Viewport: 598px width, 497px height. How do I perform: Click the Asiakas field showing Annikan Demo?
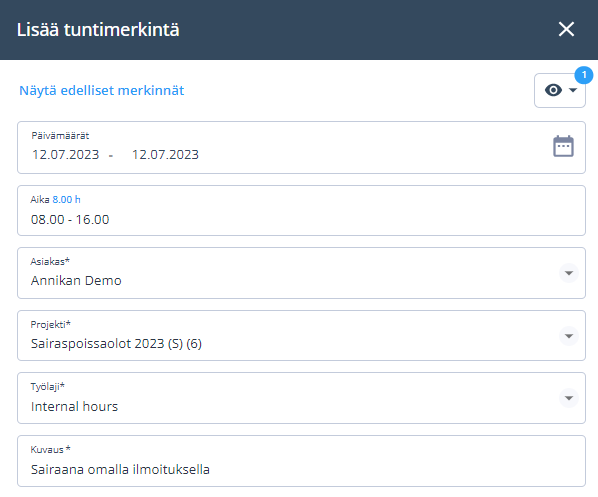tap(301, 273)
